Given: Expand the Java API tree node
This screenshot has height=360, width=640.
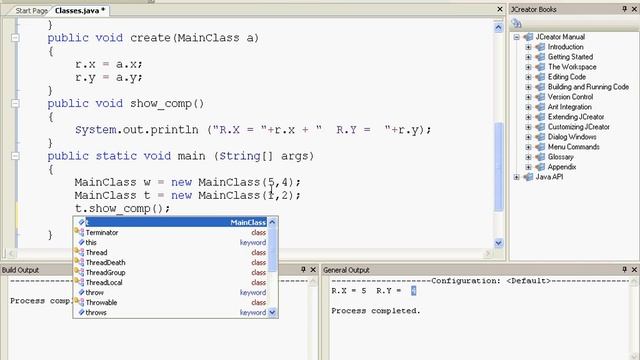Looking at the screenshot, I should coord(516,177).
